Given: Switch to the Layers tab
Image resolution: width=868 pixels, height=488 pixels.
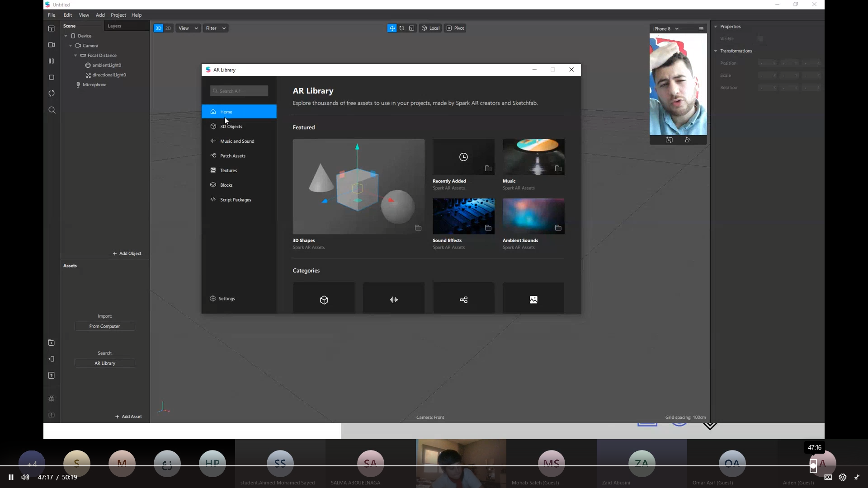Looking at the screenshot, I should click(114, 26).
